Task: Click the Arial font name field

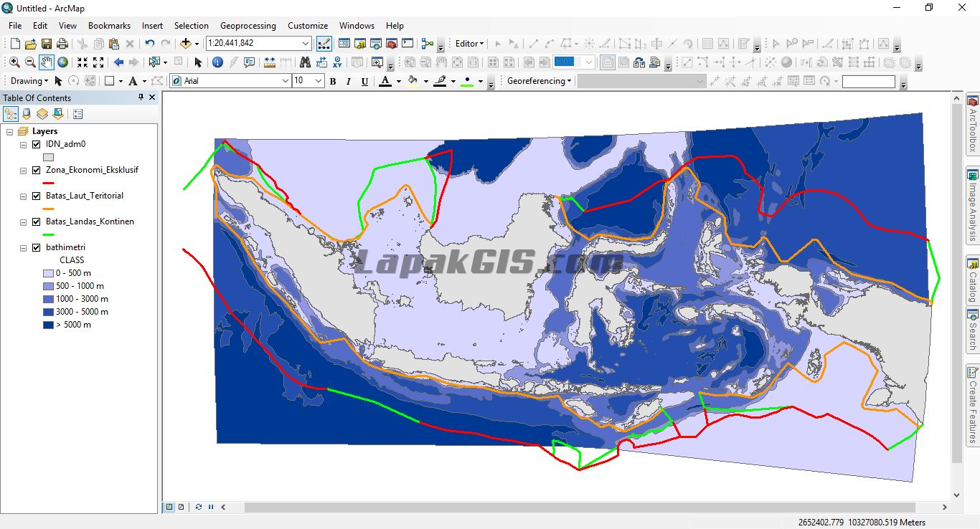Action: click(226, 81)
